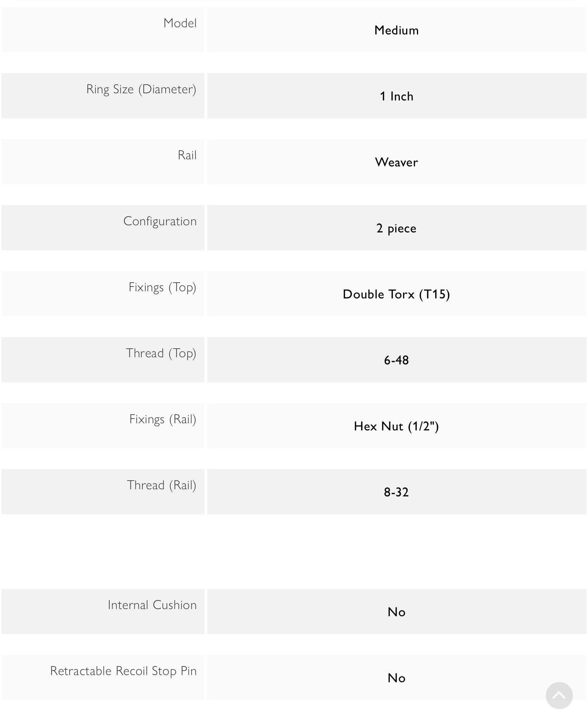Select the Configuration label
The height and width of the screenshot is (717, 588).
click(x=160, y=221)
